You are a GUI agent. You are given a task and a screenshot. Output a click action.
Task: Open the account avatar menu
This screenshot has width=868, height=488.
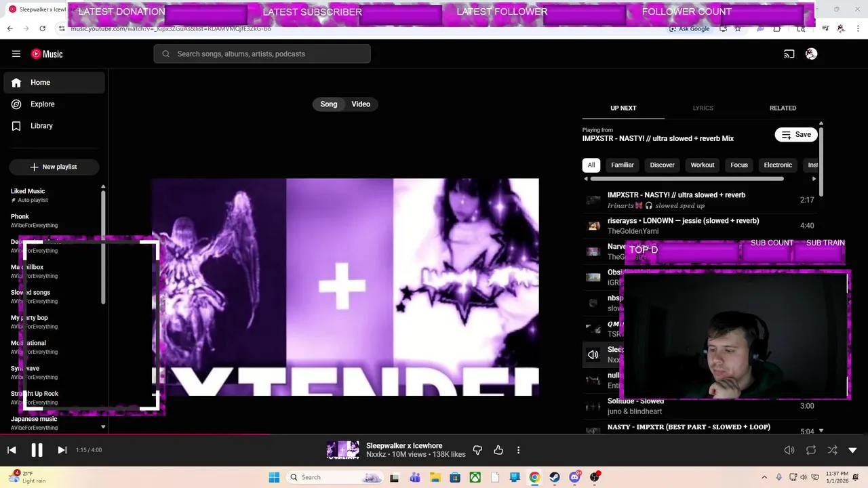coord(811,54)
